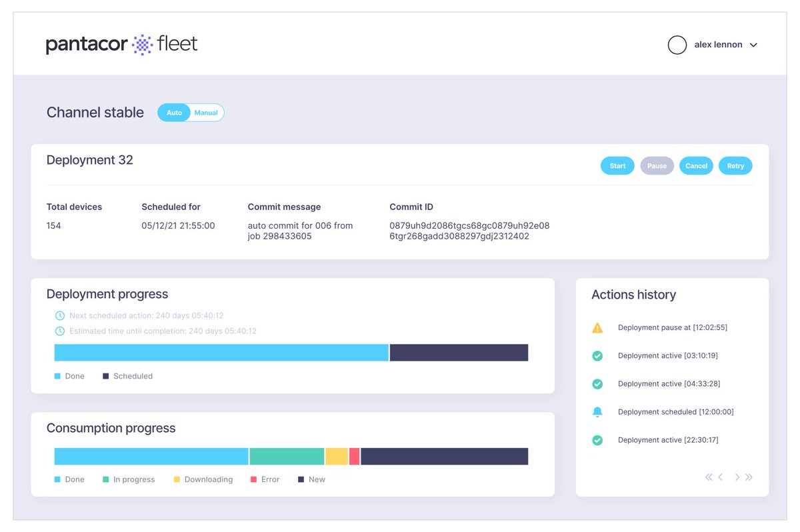Click the bell icon for Deployment scheduled

click(x=597, y=412)
